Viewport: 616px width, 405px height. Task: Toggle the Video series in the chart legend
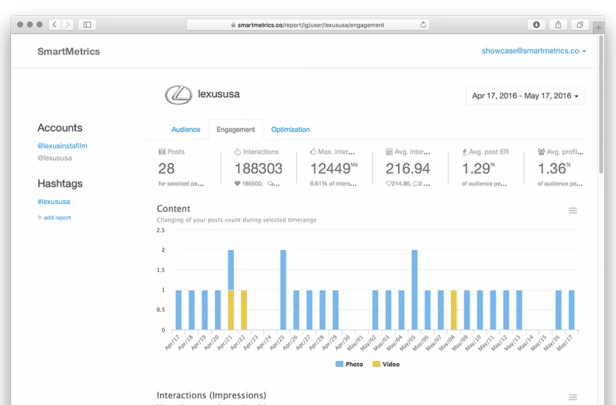pyautogui.click(x=386, y=364)
